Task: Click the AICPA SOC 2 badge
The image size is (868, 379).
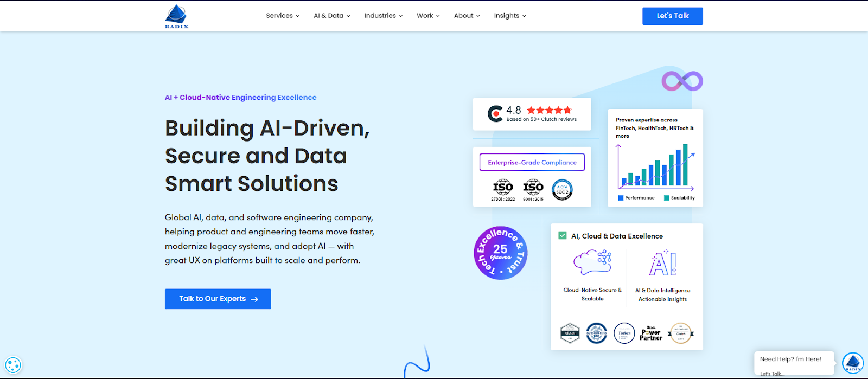Action: click(562, 190)
